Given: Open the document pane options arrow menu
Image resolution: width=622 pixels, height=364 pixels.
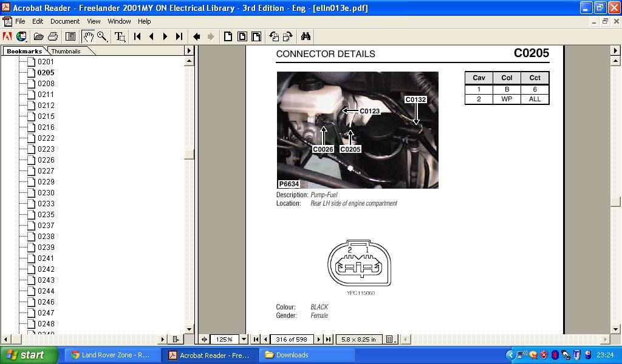Looking at the screenshot, I should 615,51.
